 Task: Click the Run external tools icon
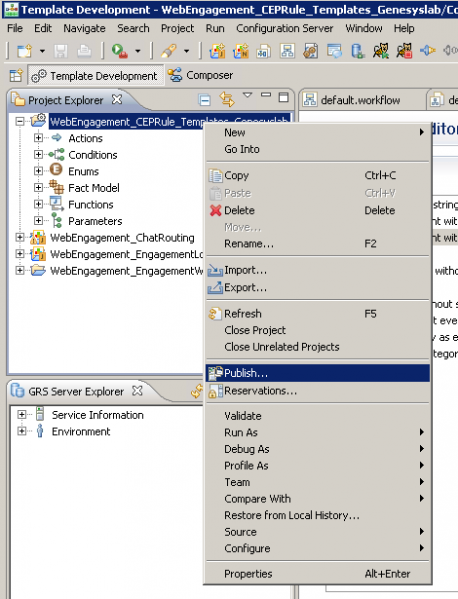coord(120,51)
